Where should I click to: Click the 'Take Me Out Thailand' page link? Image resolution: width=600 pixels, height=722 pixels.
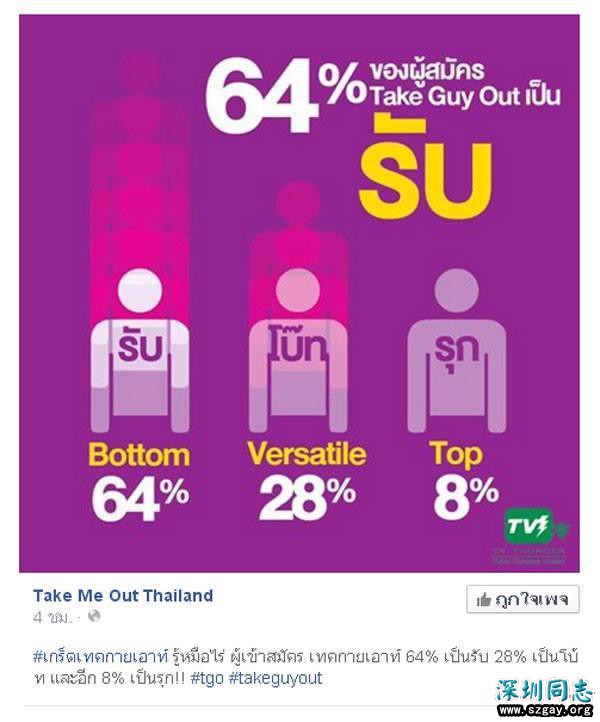click(x=123, y=595)
